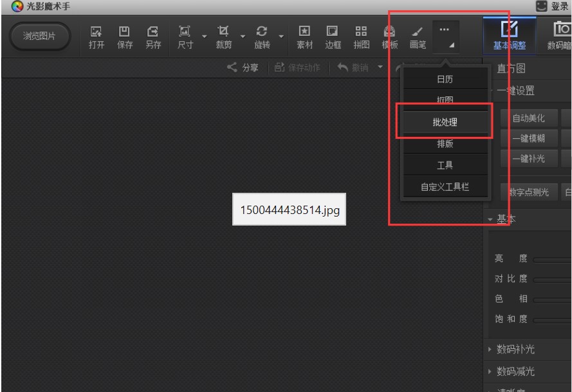Click the 撤销 undo button
Screen dimensions: 572x392
(x=353, y=67)
